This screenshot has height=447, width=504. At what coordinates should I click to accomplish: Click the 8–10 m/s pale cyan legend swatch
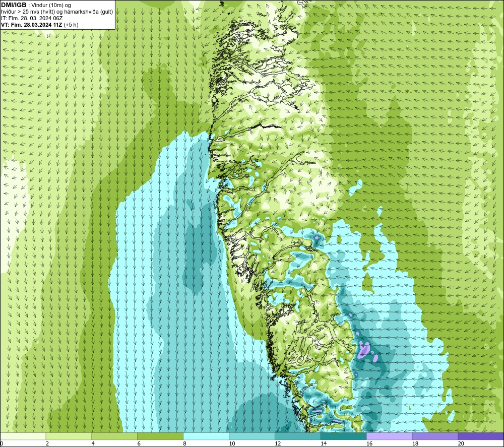(206, 436)
